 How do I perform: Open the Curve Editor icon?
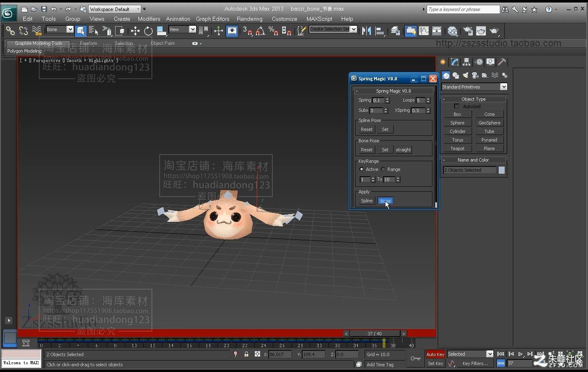click(424, 31)
